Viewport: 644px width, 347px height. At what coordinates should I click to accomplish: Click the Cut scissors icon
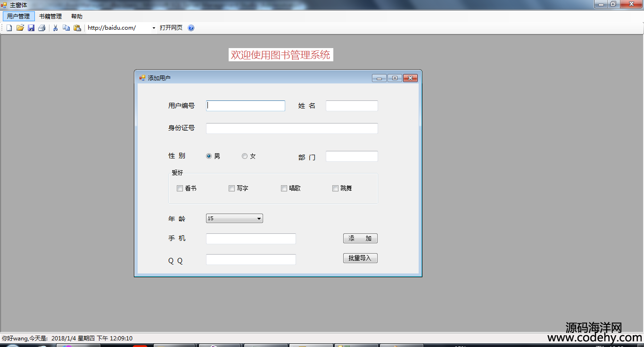click(55, 28)
